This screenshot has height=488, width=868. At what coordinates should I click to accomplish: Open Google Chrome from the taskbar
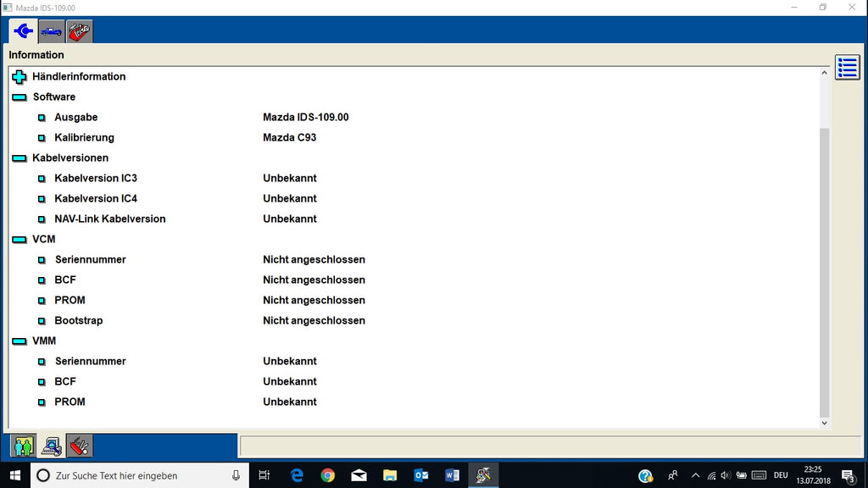328,475
